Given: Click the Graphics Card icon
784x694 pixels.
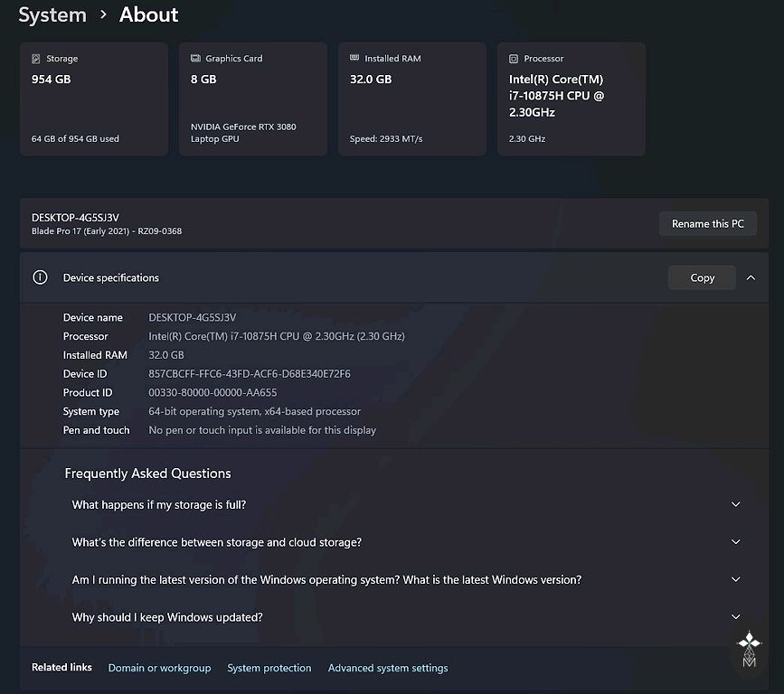Looking at the screenshot, I should tap(195, 59).
